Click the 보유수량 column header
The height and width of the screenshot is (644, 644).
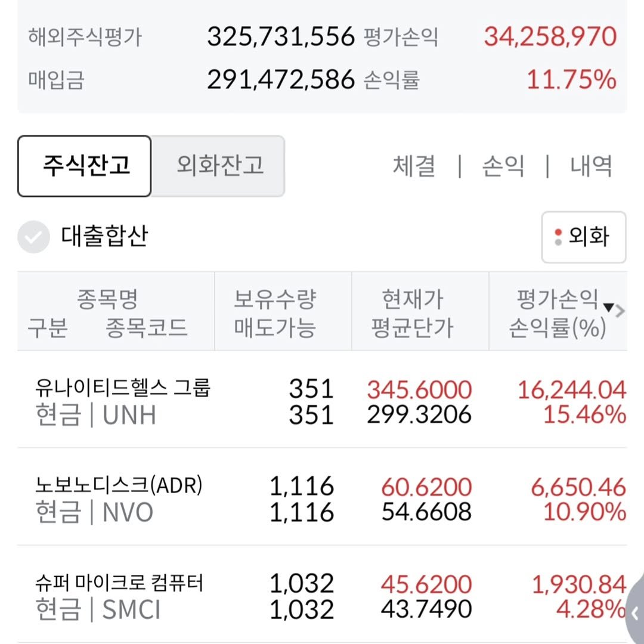pyautogui.click(x=275, y=299)
